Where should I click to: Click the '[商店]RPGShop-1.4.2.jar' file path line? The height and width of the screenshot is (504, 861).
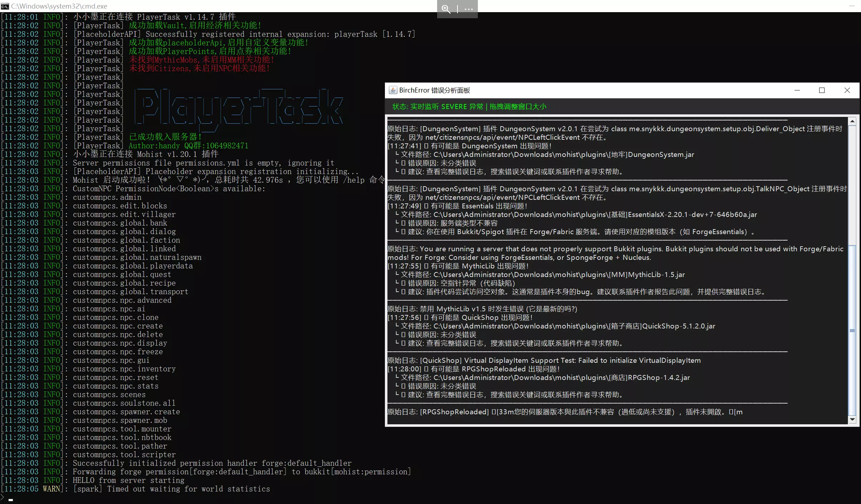pyautogui.click(x=542, y=377)
